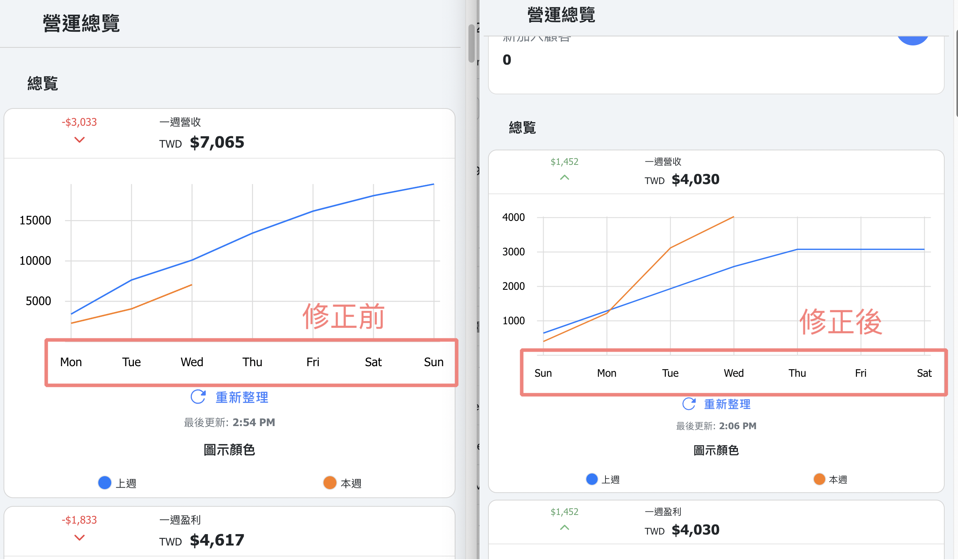Click the refresh icon in left panel
This screenshot has width=958, height=560.
click(x=198, y=397)
